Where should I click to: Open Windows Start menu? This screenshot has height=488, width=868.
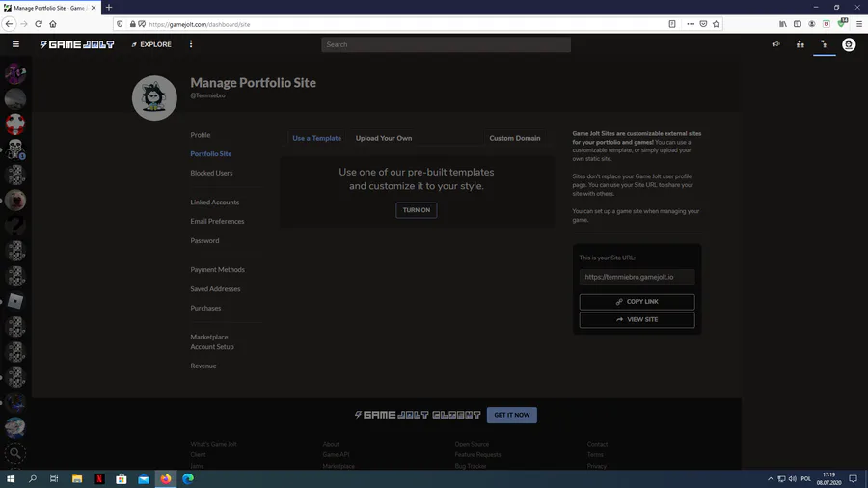coord(11,479)
